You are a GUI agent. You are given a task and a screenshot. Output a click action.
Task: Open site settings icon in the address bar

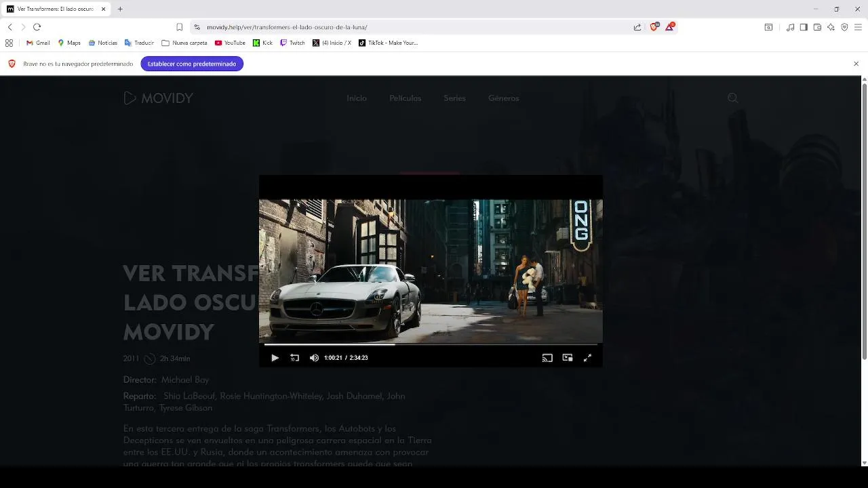197,27
